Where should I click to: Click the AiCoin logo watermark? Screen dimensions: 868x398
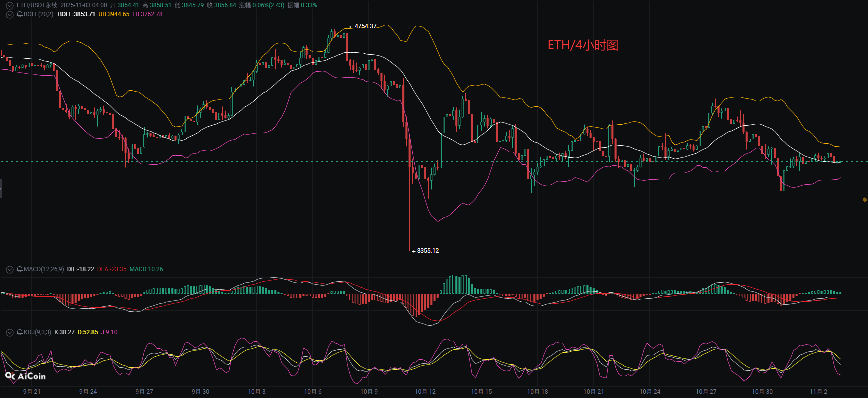[x=25, y=376]
